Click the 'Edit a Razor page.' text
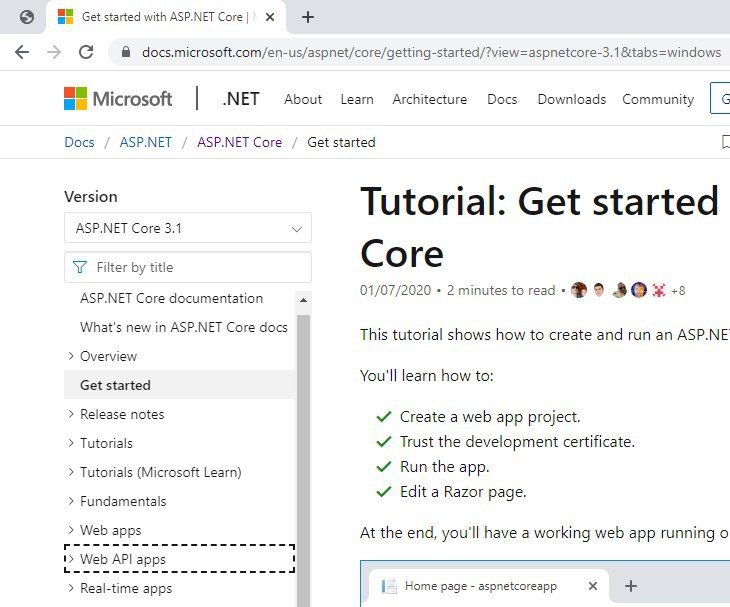 coord(463,492)
